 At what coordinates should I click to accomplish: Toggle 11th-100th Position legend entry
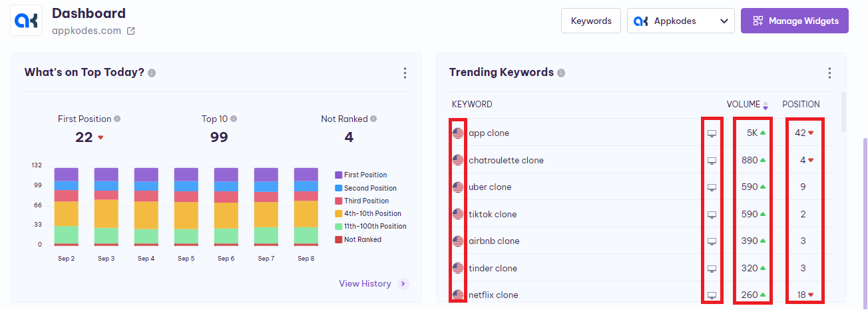pyautogui.click(x=371, y=226)
